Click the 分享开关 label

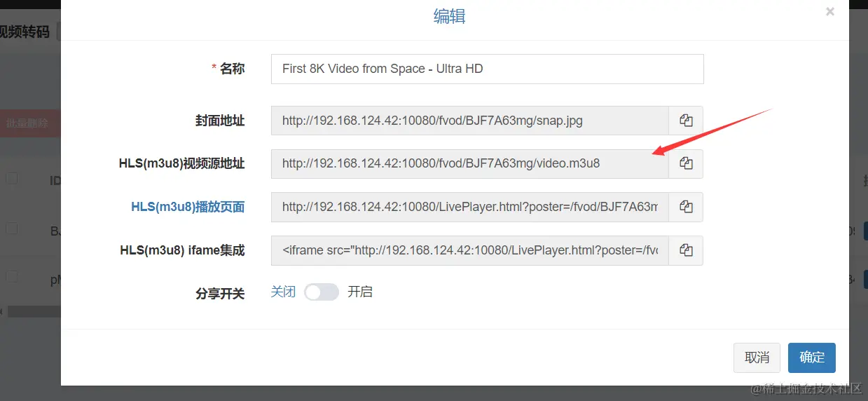pyautogui.click(x=220, y=293)
